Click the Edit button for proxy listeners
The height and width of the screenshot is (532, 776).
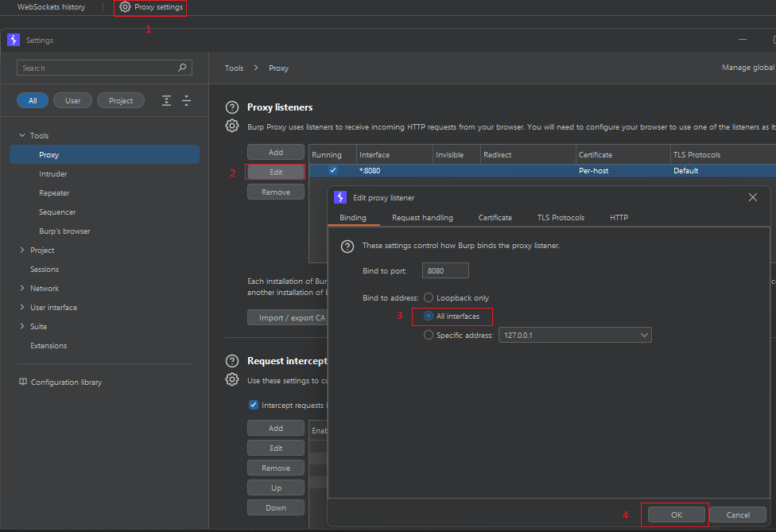pyautogui.click(x=276, y=172)
